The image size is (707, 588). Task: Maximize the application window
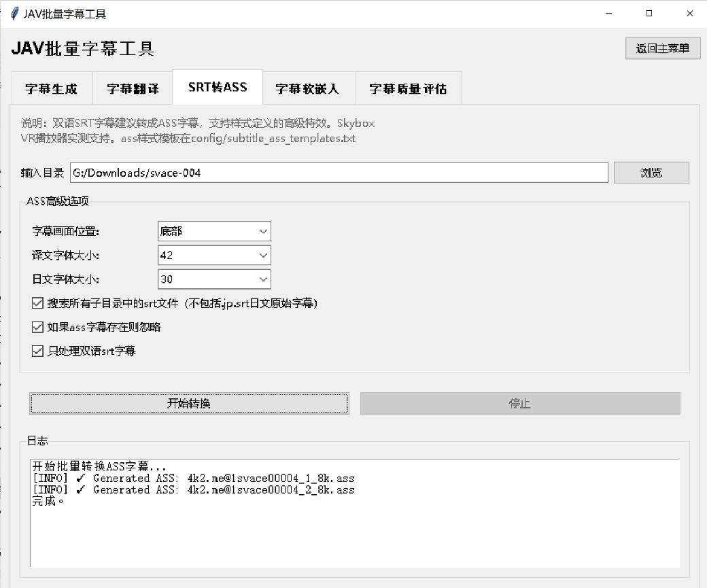[649, 14]
